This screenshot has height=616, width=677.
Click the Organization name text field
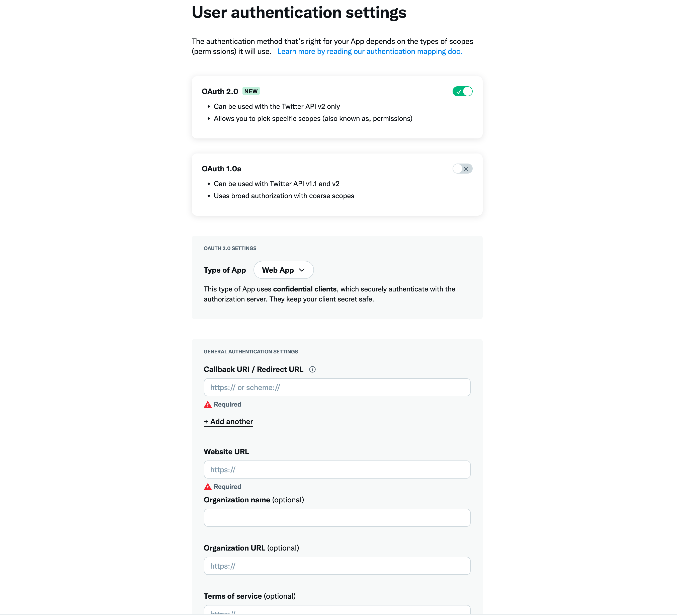(x=337, y=518)
